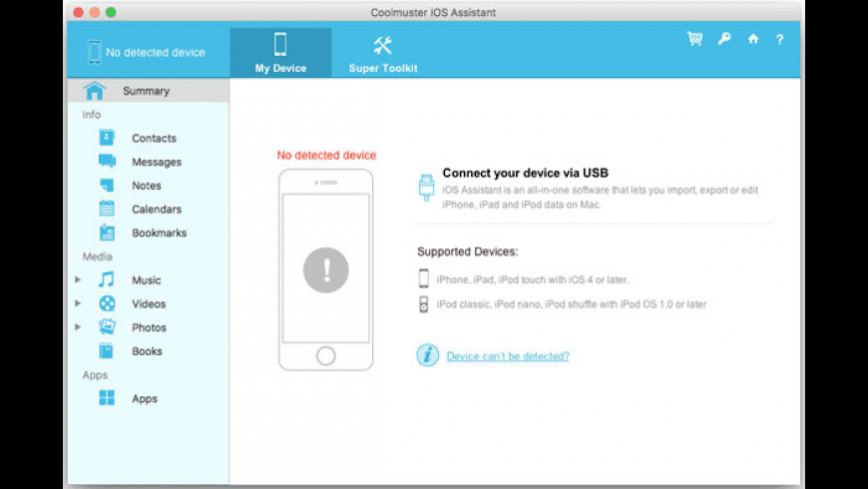Open the shopping cart purchase icon

tap(694, 39)
